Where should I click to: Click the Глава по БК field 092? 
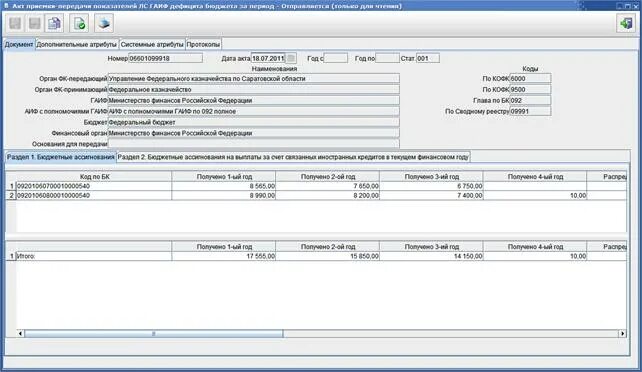tap(530, 100)
